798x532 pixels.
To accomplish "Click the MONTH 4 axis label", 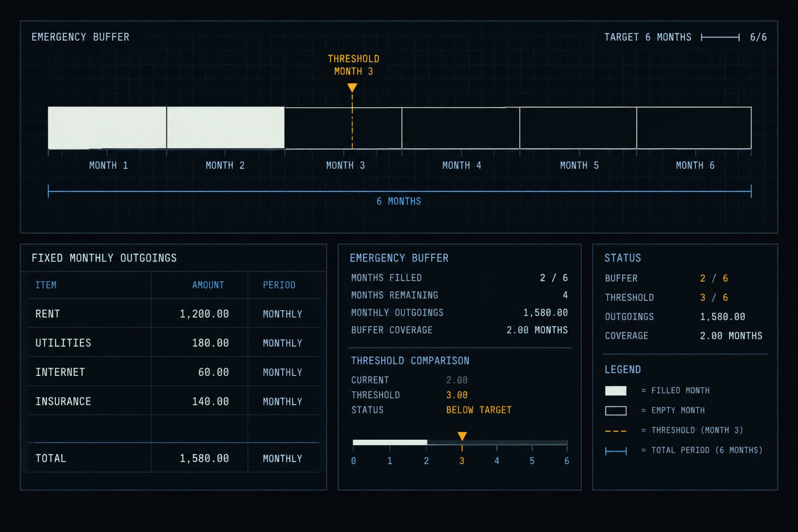I will click(462, 166).
